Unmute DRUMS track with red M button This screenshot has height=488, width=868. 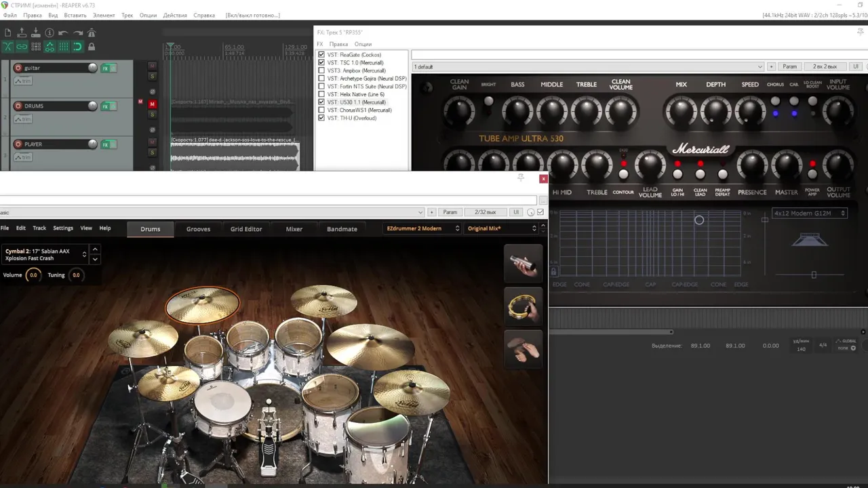(x=152, y=104)
